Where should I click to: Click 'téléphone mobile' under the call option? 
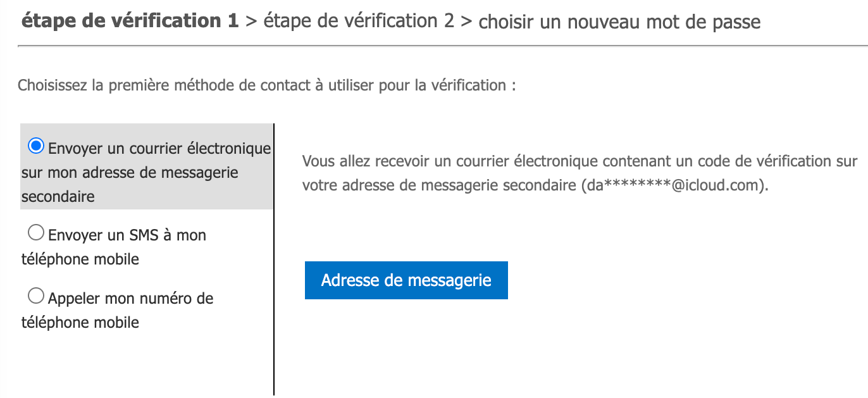point(80,322)
